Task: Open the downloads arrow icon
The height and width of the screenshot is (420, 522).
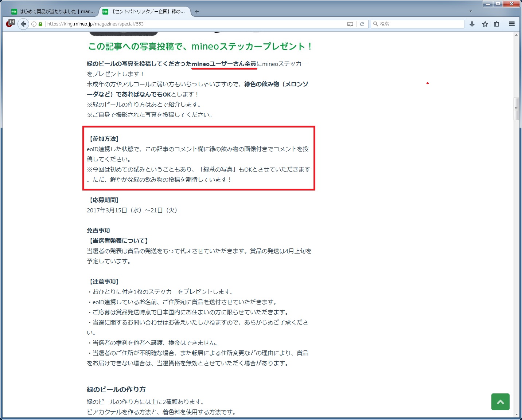Action: [472, 24]
